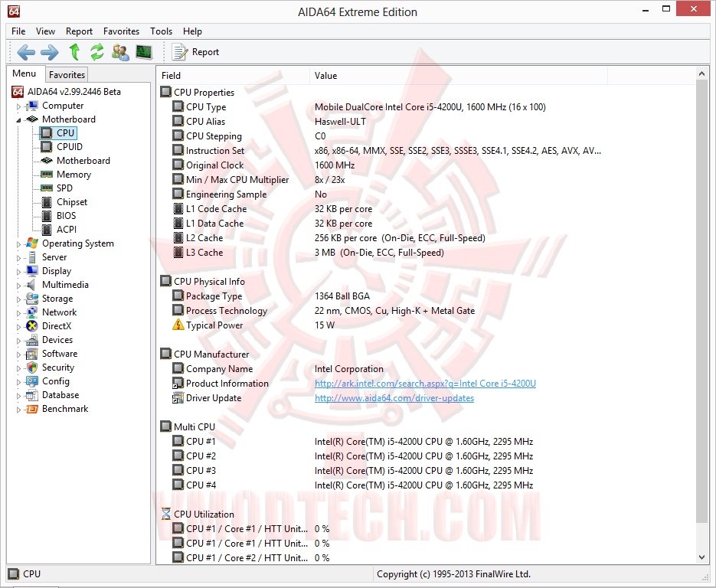Expand the Display tree node
The image size is (716, 588).
coord(18,272)
